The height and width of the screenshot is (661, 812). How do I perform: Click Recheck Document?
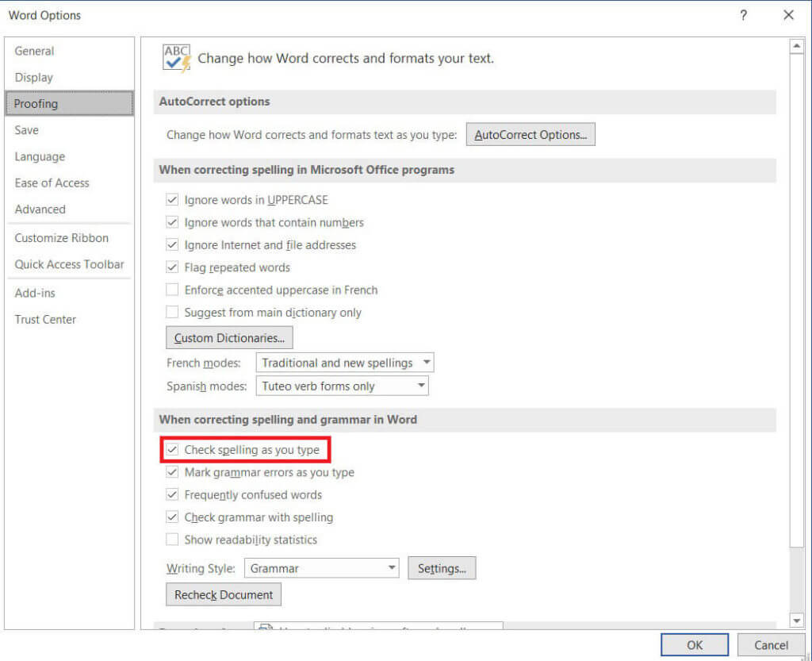(224, 594)
